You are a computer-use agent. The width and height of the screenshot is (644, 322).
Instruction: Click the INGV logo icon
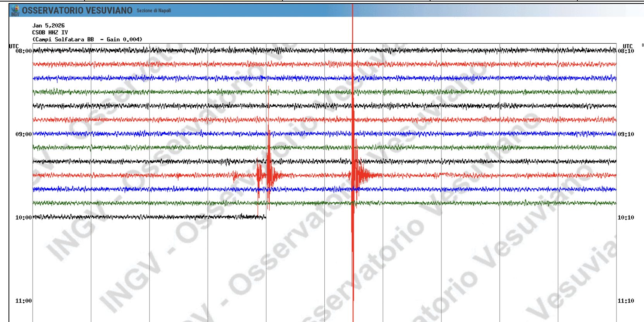click(x=15, y=10)
